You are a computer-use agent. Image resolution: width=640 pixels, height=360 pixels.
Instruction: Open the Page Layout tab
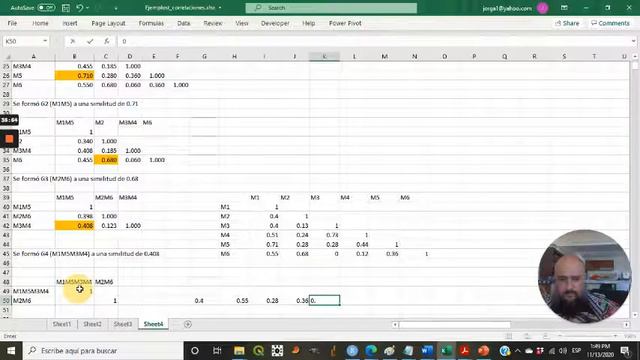tap(108, 23)
